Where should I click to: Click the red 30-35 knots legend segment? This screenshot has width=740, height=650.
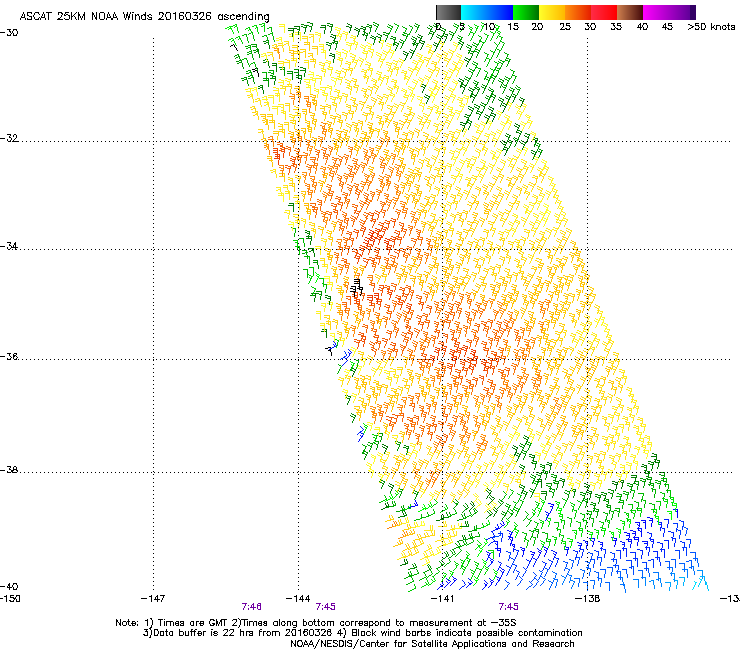click(x=604, y=12)
